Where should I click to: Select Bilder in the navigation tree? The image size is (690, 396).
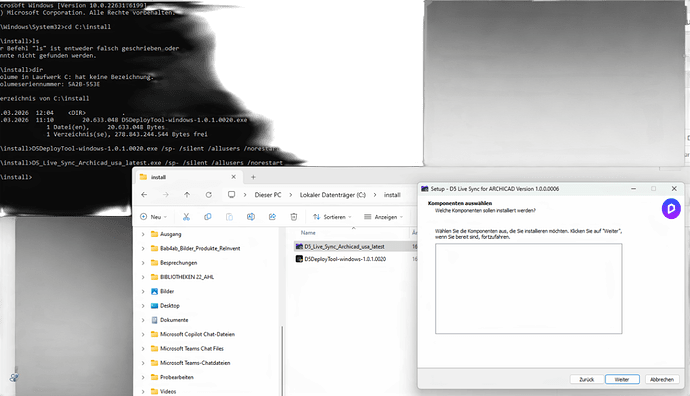pyautogui.click(x=167, y=291)
